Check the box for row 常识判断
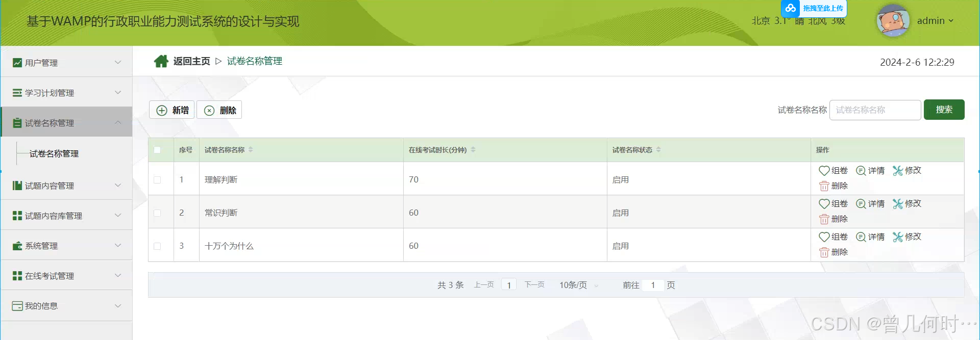Screen dimensions: 980x340 click(157, 213)
